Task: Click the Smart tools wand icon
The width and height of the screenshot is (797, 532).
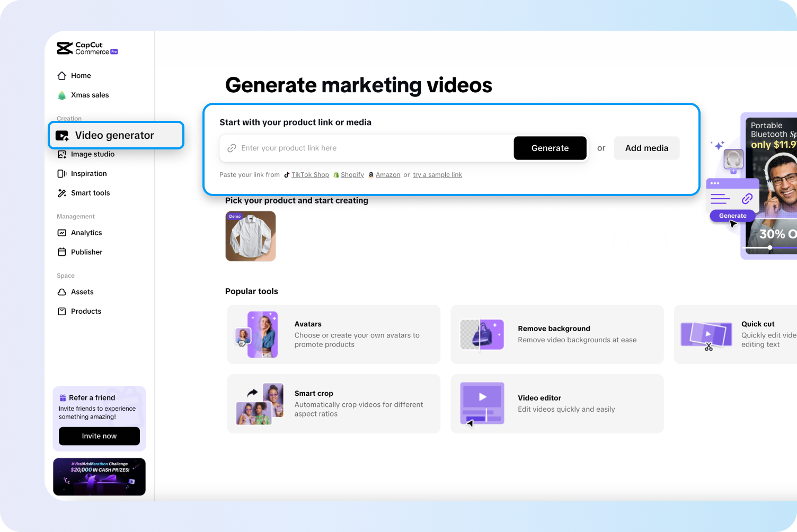Action: [62, 193]
